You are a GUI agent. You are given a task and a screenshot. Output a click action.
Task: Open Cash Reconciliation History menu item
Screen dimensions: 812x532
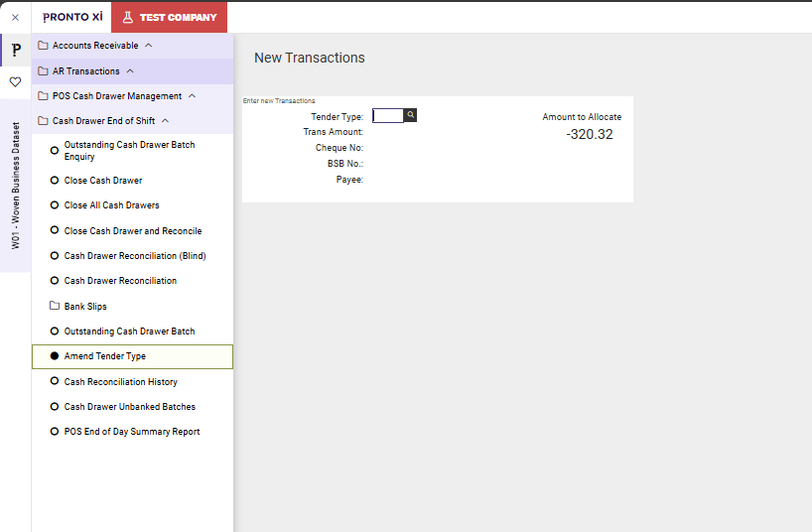click(x=120, y=382)
